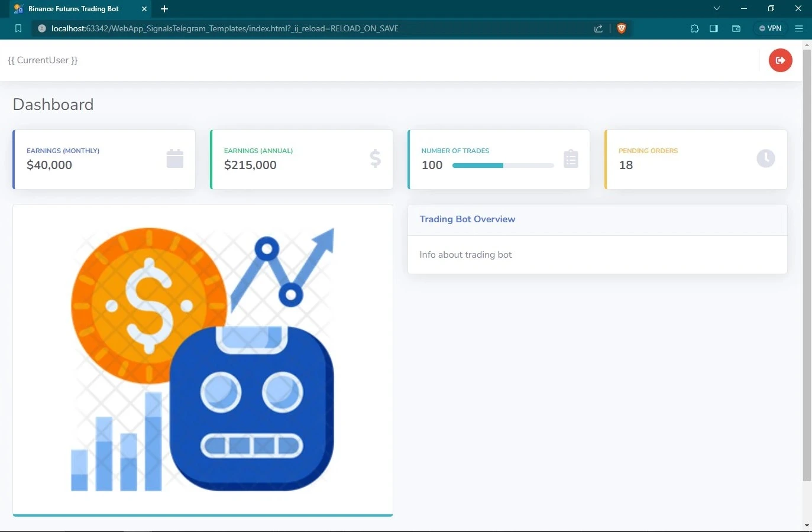
Task: Click the share icon in the address bar
Action: tap(598, 28)
